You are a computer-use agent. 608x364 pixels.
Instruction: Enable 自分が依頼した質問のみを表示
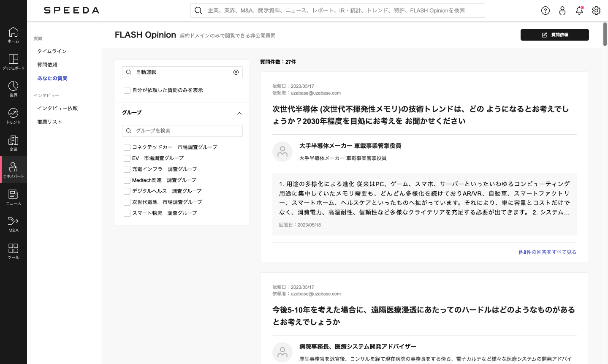tap(127, 90)
